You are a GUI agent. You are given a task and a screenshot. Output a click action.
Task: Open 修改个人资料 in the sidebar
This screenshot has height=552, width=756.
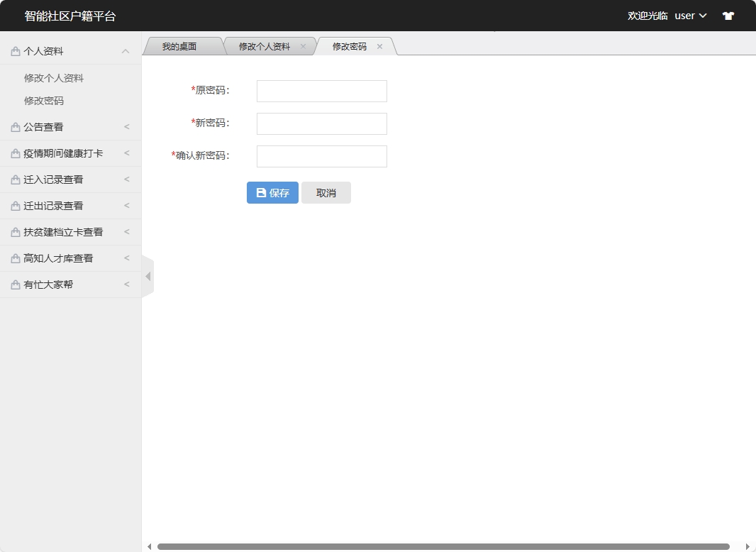[54, 78]
